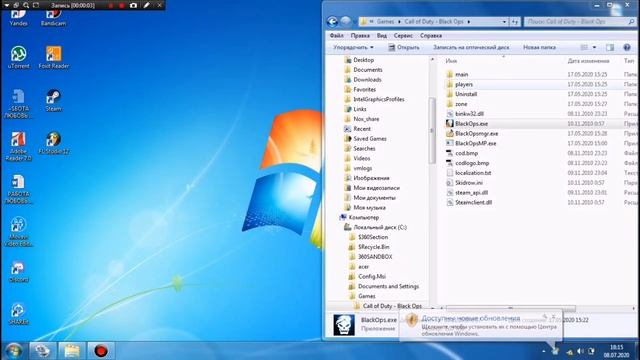Screen dimensions: 640x360
Task: Open the Explorer help button
Action: (x=627, y=47)
